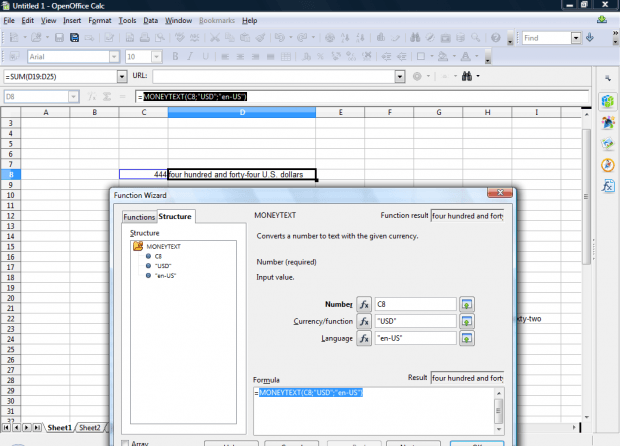Select MONEYTEXT node in Structure tree
Viewport: 620px width, 446px height.
tap(163, 246)
